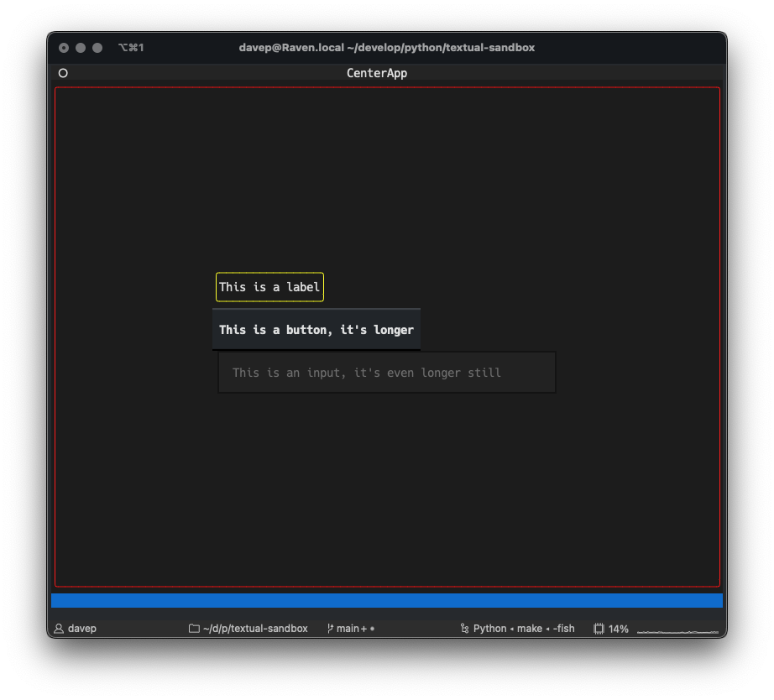Click the -fish job status entry
This screenshot has height=700, width=774.
pyautogui.click(x=564, y=629)
